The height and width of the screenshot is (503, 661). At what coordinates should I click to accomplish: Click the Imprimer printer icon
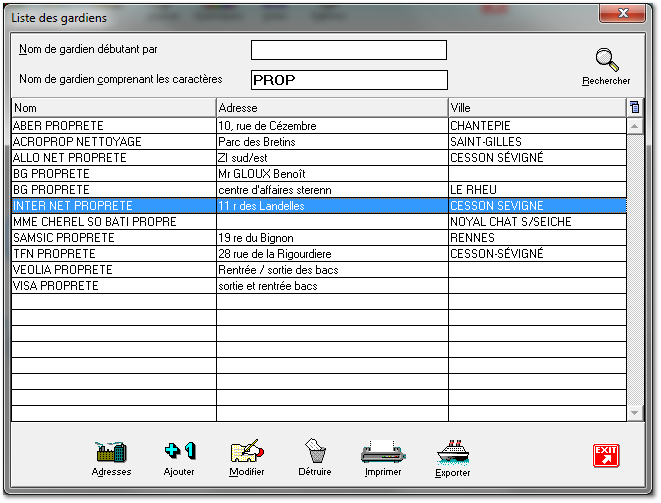(x=383, y=452)
